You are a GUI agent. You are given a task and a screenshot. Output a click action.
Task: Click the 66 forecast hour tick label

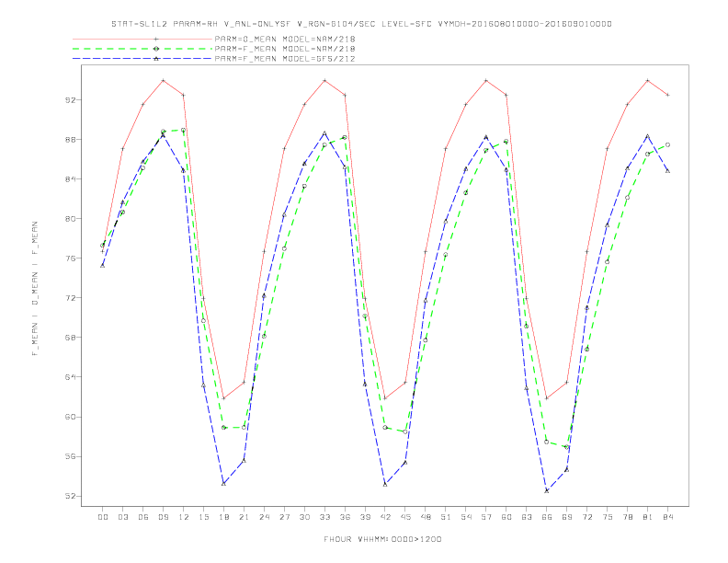click(x=547, y=517)
